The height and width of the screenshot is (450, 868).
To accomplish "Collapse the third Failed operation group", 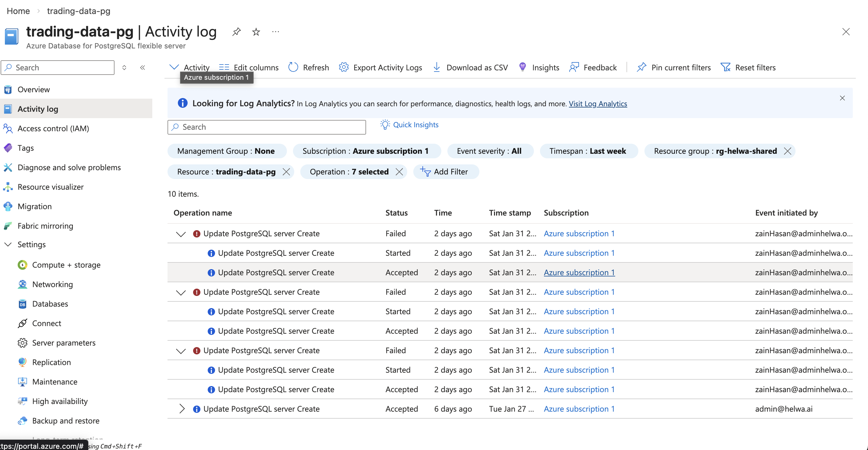I will tap(181, 351).
